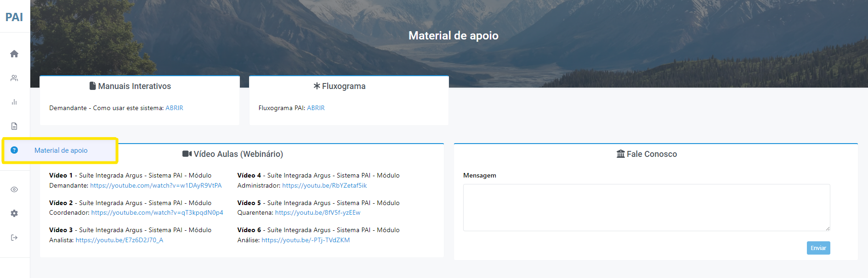The width and height of the screenshot is (868, 278).
Task: Open Vídeo 3 link youtu.be/E7z6D2J70_A
Action: click(x=119, y=240)
